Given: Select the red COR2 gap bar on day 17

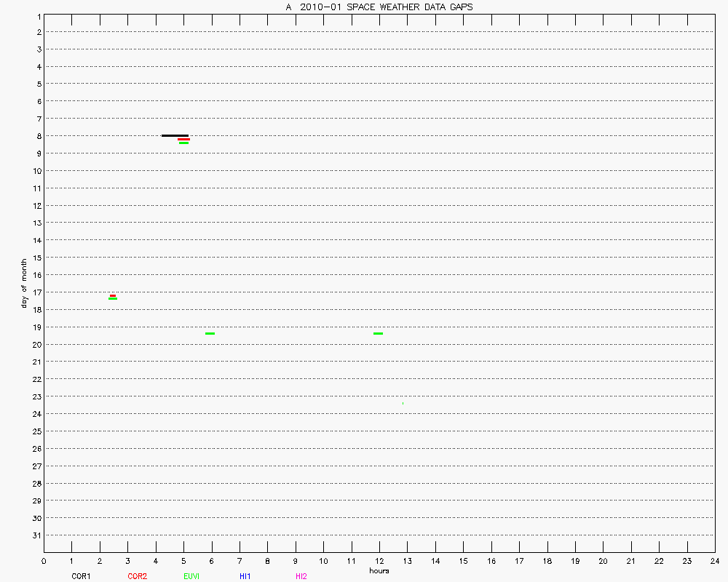Looking at the screenshot, I should [x=113, y=295].
